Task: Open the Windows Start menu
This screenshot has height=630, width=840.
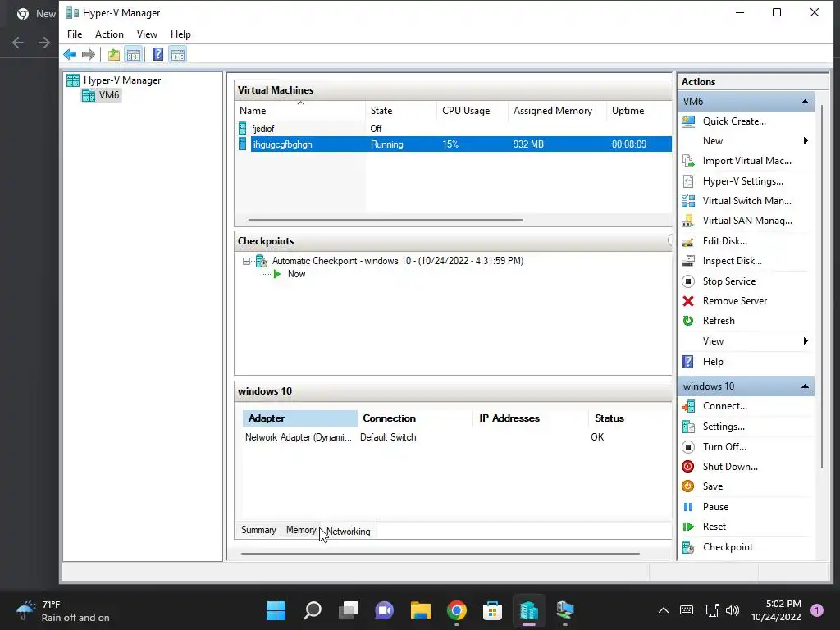Action: point(276,610)
